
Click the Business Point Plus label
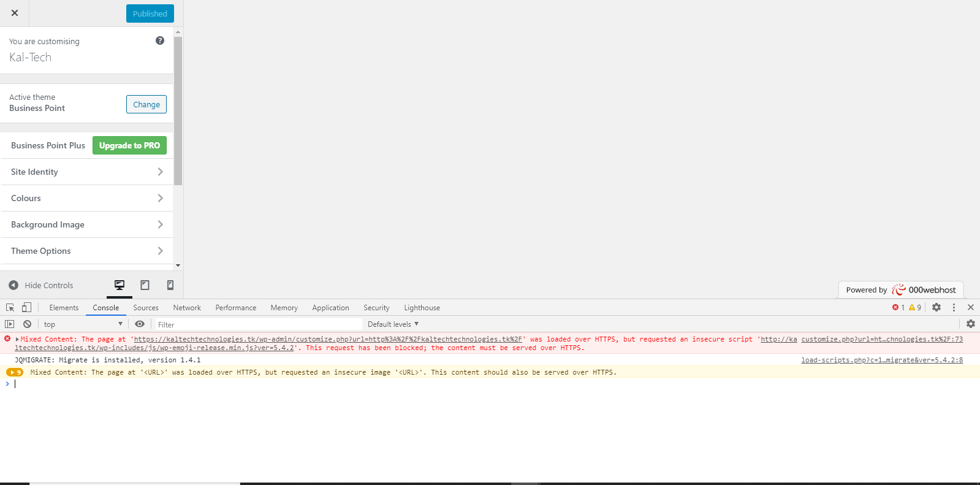[x=48, y=145]
